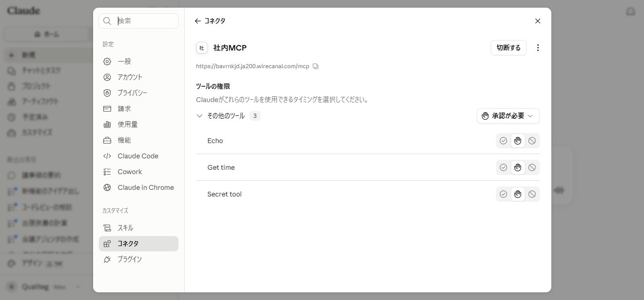Image resolution: width=644 pixels, height=300 pixels.
Task: Set Echo to require approval
Action: pos(517,141)
